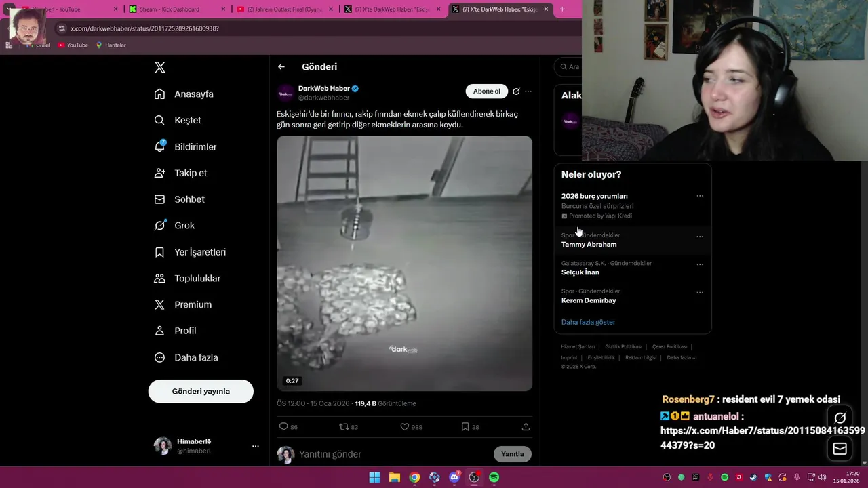This screenshot has height=488, width=868.
Task: Close the active X DarkWeb Haber tab
Action: (x=546, y=9)
